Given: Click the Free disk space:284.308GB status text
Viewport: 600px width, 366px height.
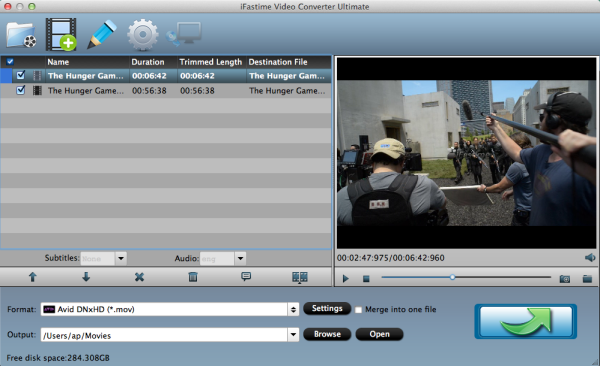Looking at the screenshot, I should click(58, 358).
